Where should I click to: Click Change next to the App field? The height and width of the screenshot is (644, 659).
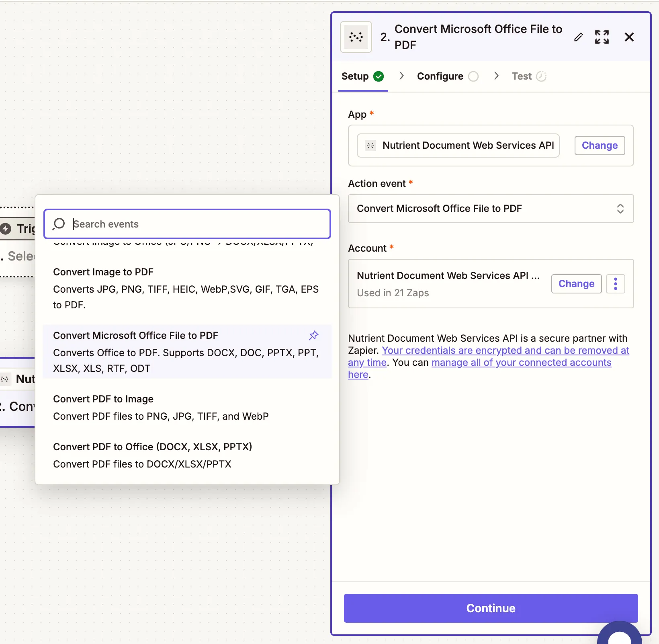[x=599, y=146]
